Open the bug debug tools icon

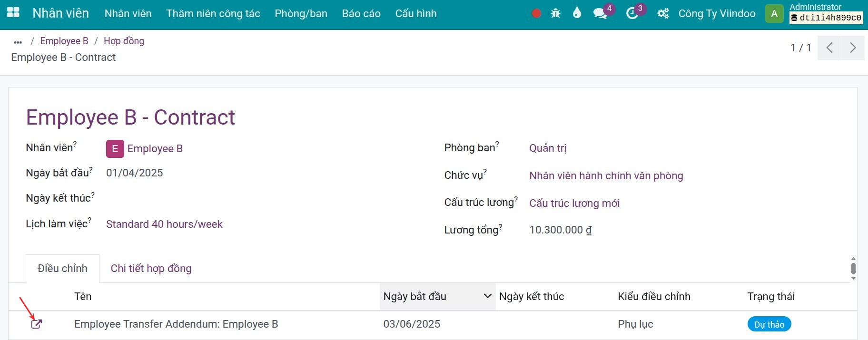point(555,13)
